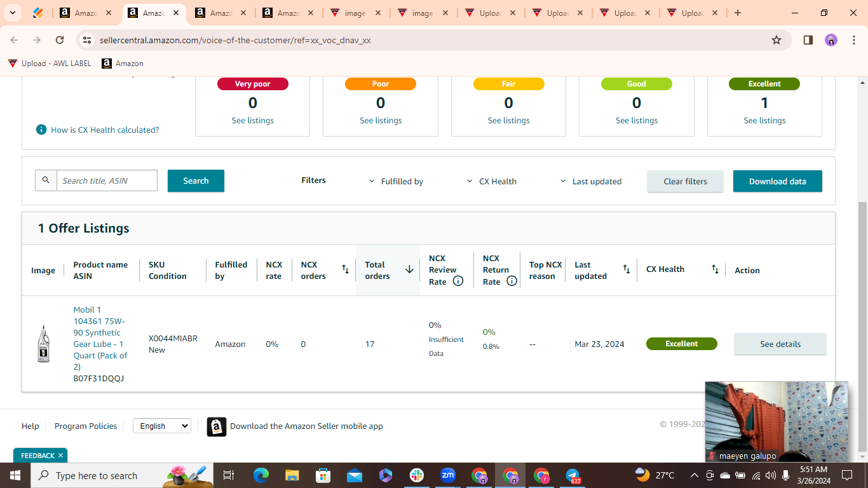Open the How is CX Health calculated link
The image size is (868, 488).
tap(105, 130)
